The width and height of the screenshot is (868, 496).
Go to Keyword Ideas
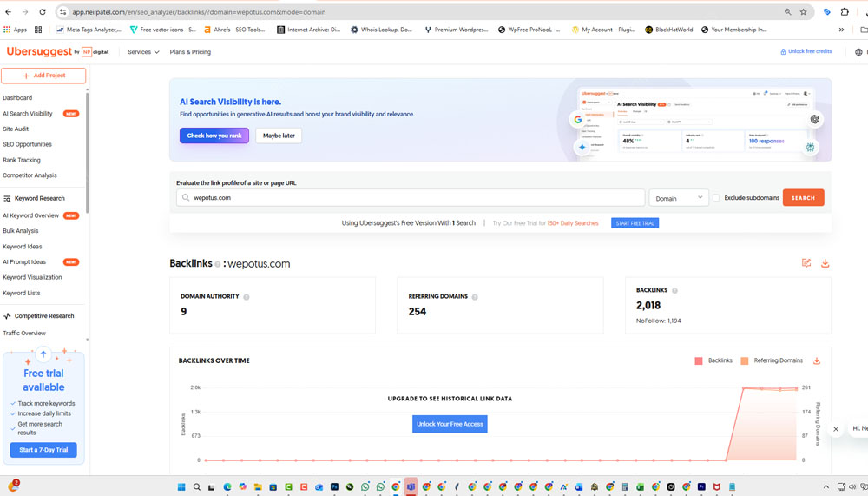coord(23,247)
